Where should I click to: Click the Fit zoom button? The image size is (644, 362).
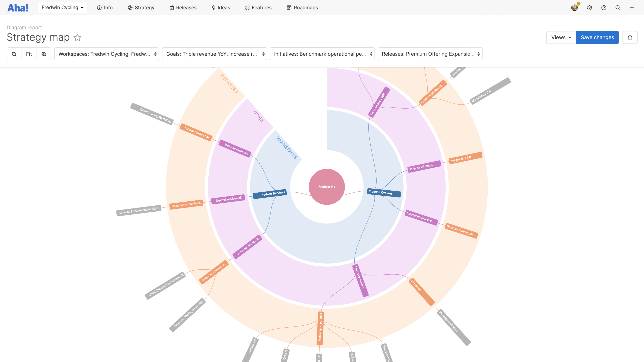(x=29, y=54)
